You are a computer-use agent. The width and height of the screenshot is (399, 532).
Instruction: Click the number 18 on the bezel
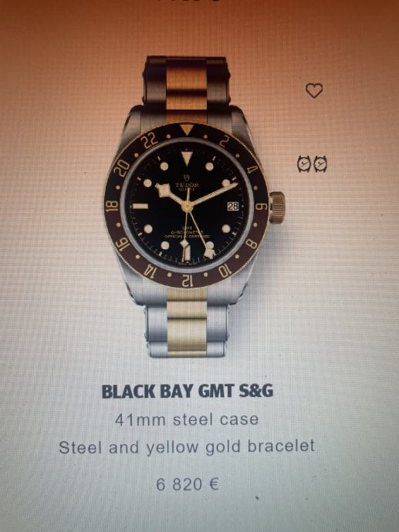pos(112,206)
